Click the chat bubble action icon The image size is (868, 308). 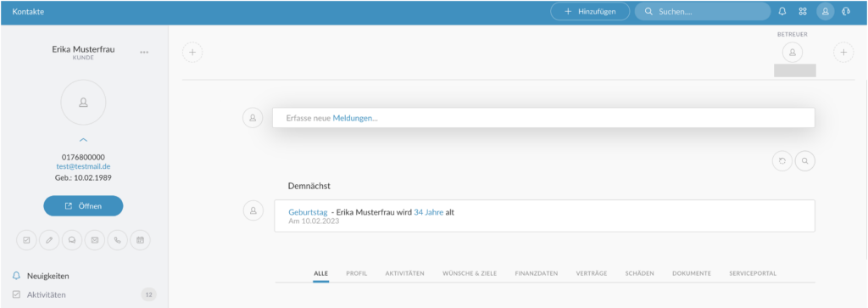[72, 240]
